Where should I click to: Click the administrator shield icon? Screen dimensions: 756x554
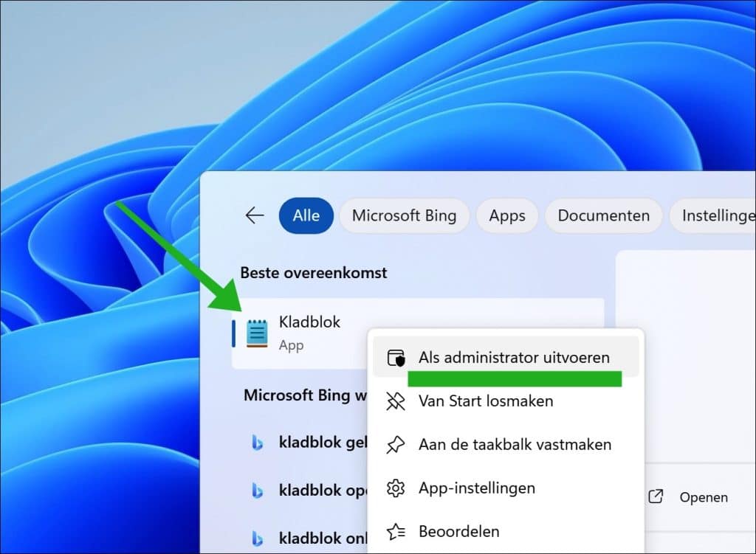pos(396,358)
